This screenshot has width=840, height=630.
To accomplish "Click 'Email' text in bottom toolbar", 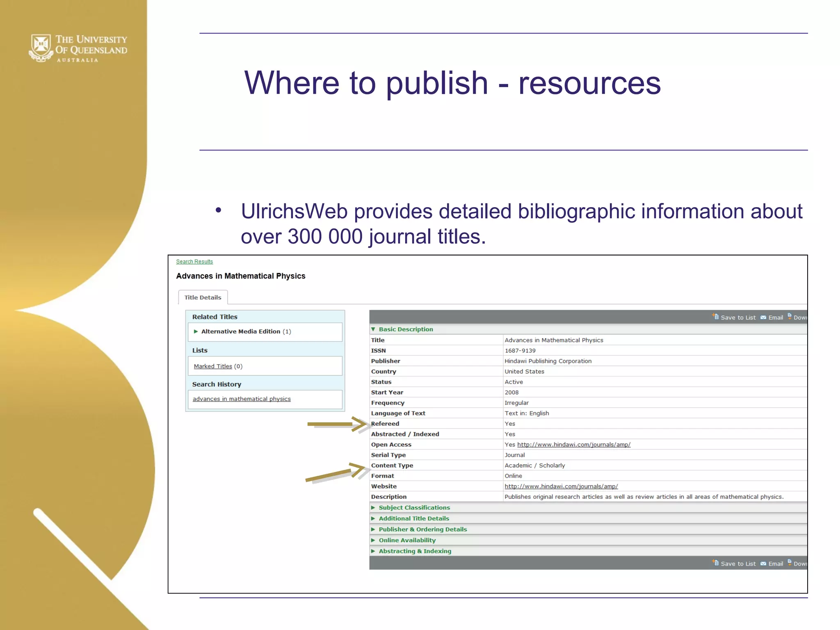I will [x=776, y=564].
